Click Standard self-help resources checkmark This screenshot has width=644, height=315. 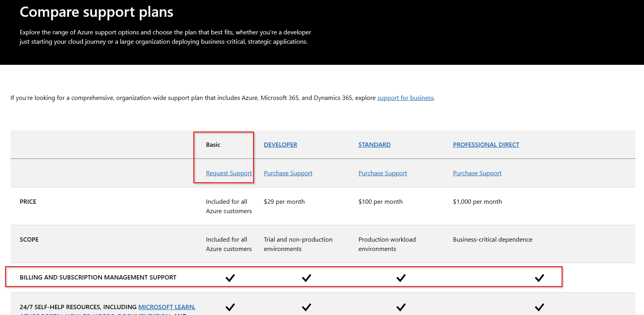click(401, 307)
